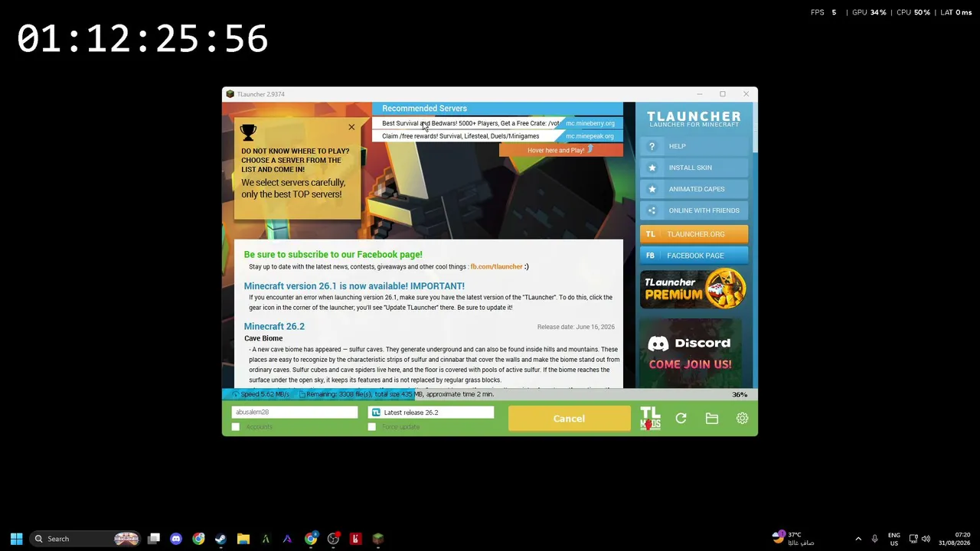This screenshot has height=551, width=980.
Task: Click the Release date: June 16, 2026 text
Action: (576, 327)
